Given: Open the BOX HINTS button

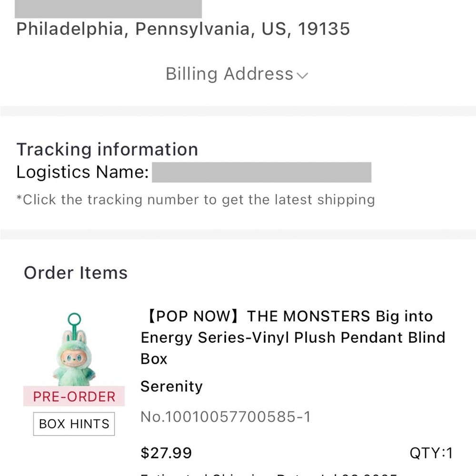Looking at the screenshot, I should pos(74,424).
